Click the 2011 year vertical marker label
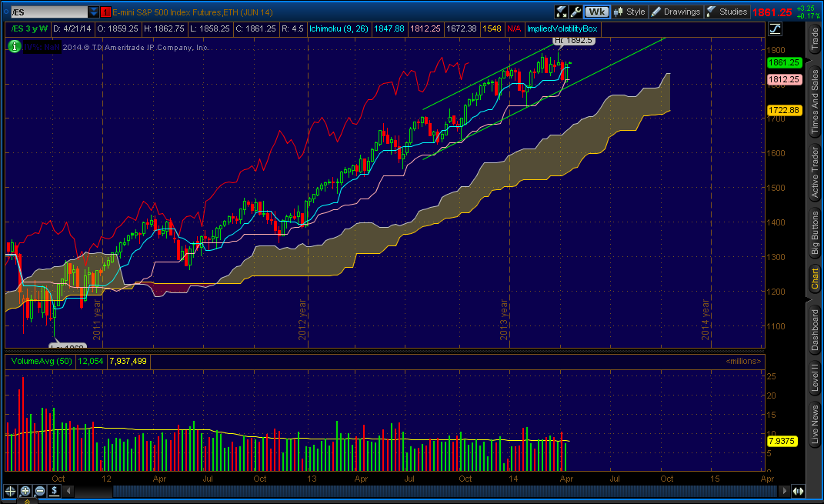The height and width of the screenshot is (504, 824). point(97,320)
